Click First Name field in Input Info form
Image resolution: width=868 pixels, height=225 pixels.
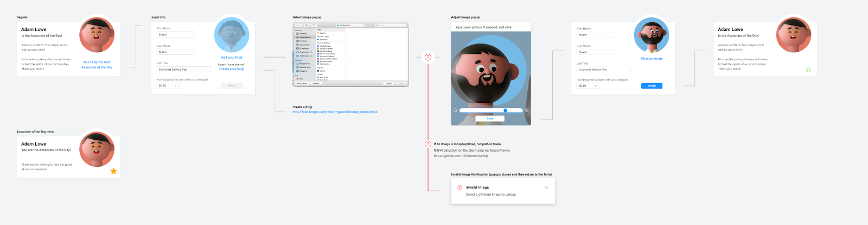[x=176, y=34]
